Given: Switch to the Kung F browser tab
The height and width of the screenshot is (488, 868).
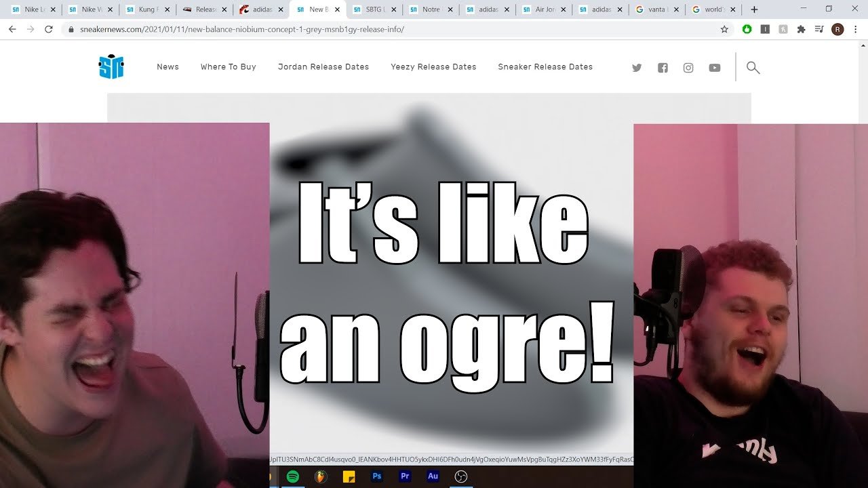Looking at the screenshot, I should (146, 9).
